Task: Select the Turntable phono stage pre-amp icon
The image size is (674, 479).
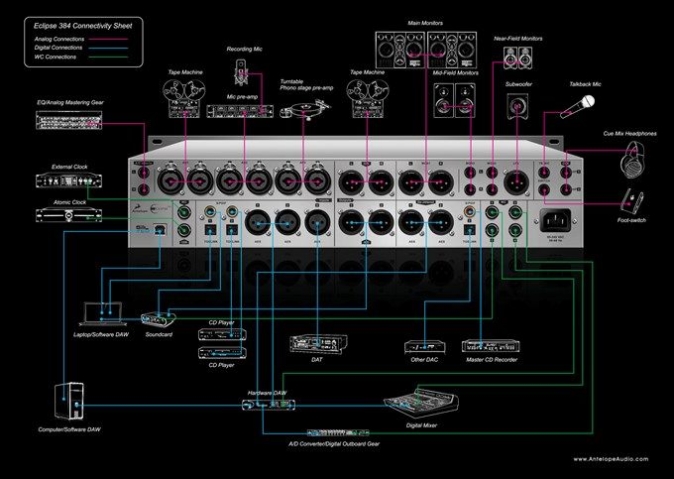Action: [305, 109]
